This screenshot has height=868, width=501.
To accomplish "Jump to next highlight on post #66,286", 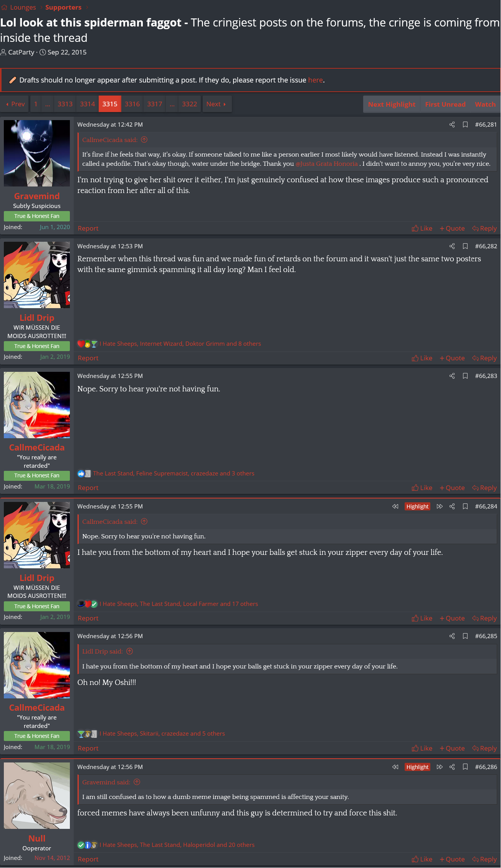I will [440, 767].
